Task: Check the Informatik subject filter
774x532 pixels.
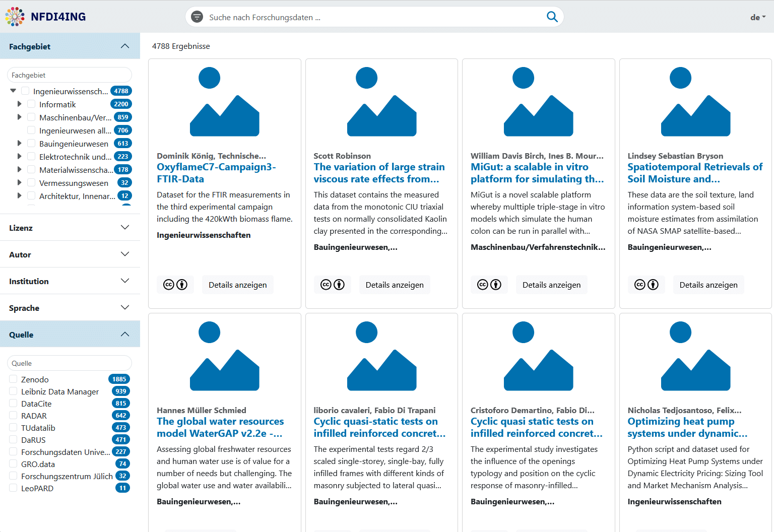Action: pyautogui.click(x=31, y=104)
